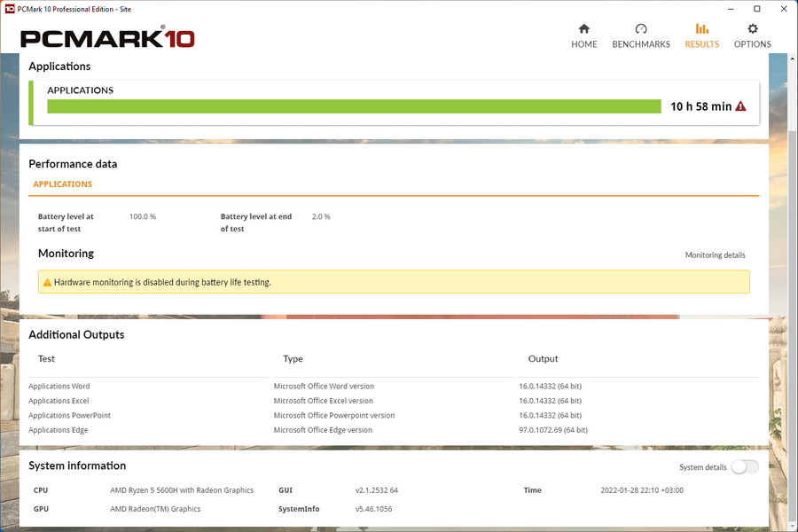Click the Performance data heading
The image size is (798, 532).
(x=73, y=164)
